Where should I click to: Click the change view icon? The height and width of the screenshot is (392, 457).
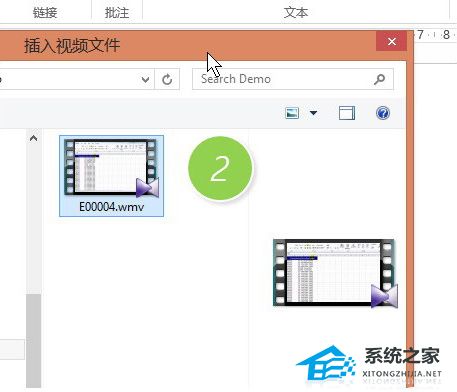[x=292, y=113]
